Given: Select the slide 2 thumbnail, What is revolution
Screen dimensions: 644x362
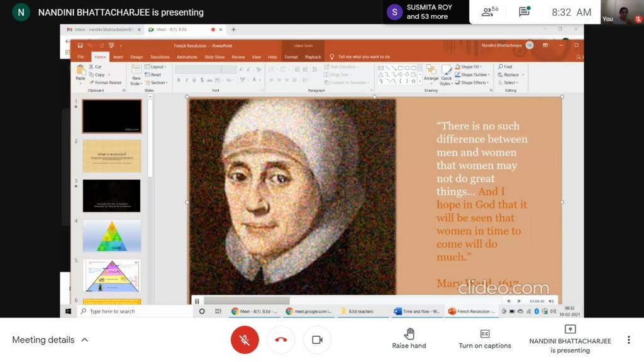Looking at the screenshot, I should 112,156.
